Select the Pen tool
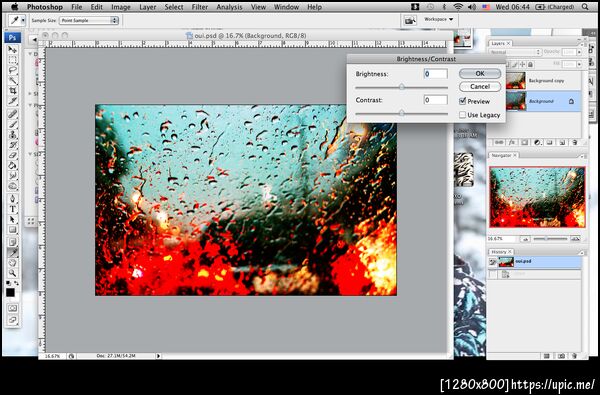 coord(13,199)
